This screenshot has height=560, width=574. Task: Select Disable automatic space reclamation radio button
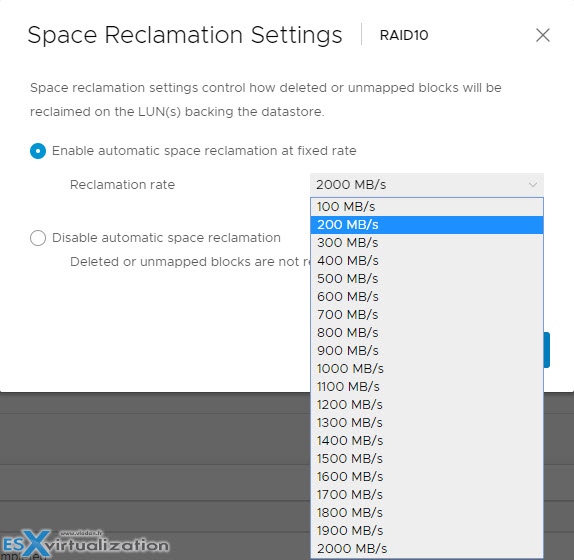38,238
